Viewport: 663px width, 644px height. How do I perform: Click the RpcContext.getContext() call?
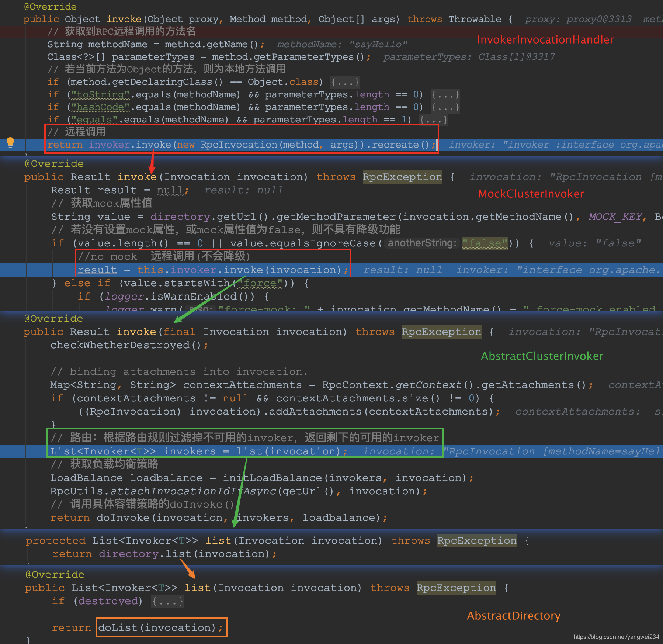coord(398,385)
